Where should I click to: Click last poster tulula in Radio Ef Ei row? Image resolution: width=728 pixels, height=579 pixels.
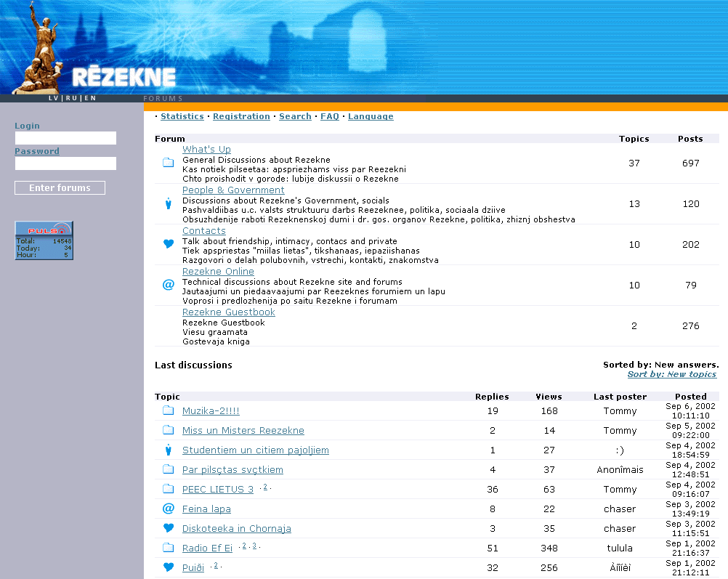click(620, 548)
